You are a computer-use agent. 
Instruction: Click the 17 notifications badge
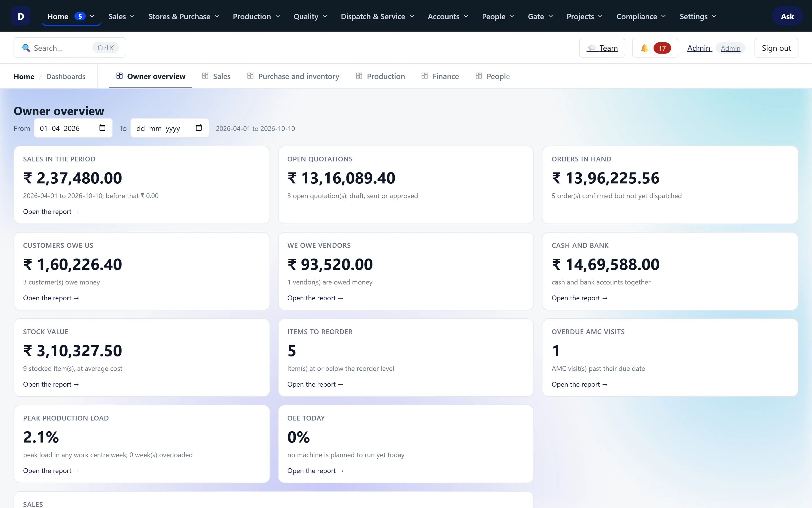click(662, 48)
